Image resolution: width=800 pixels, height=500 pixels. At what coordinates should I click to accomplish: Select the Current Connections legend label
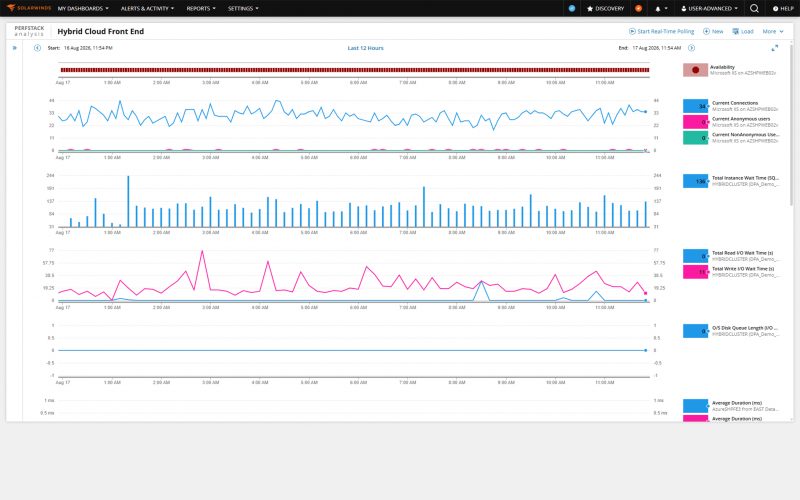pyautogui.click(x=735, y=103)
